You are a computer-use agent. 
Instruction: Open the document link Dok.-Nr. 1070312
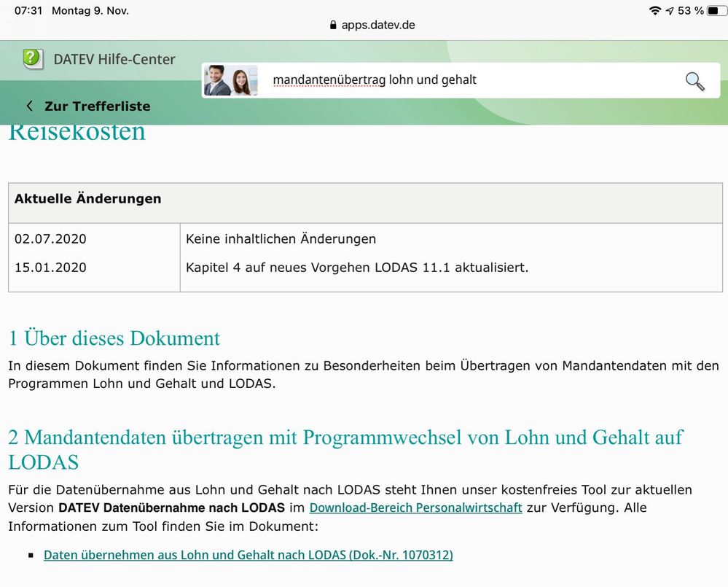pyautogui.click(x=248, y=555)
